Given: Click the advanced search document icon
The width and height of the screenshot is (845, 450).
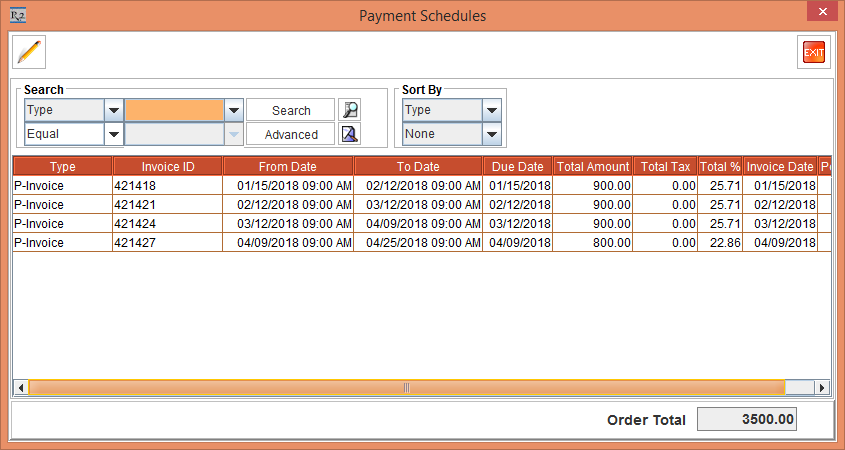Looking at the screenshot, I should coord(349,134).
